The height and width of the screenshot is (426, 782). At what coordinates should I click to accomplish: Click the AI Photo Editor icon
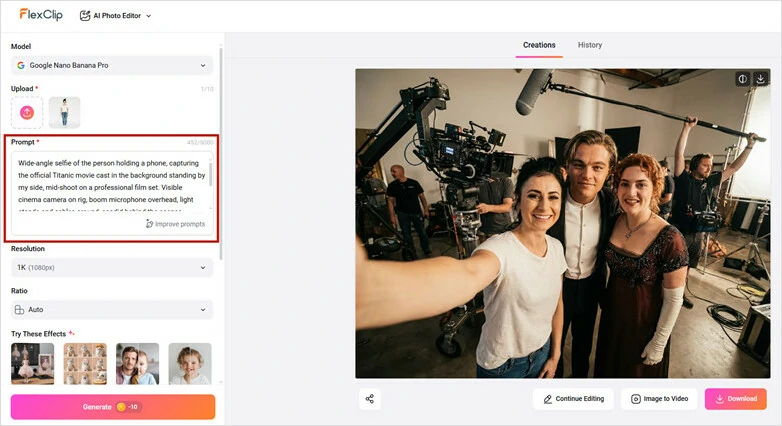point(85,15)
